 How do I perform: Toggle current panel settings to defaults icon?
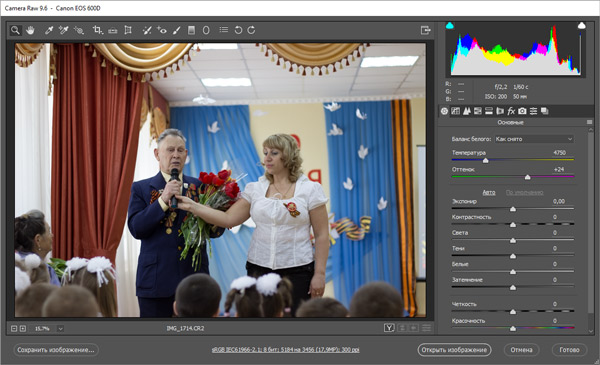tap(426, 328)
